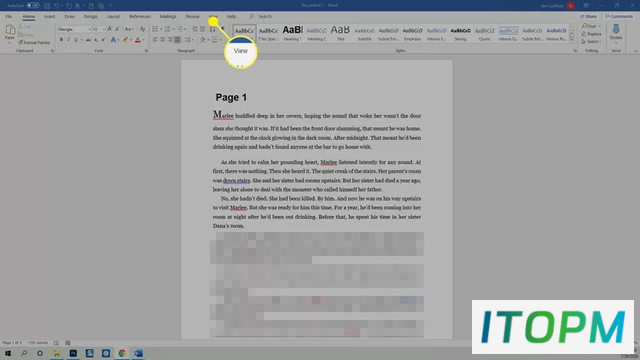Toggle subscript formatting
Viewport: 640px width, 360px height.
(96, 40)
